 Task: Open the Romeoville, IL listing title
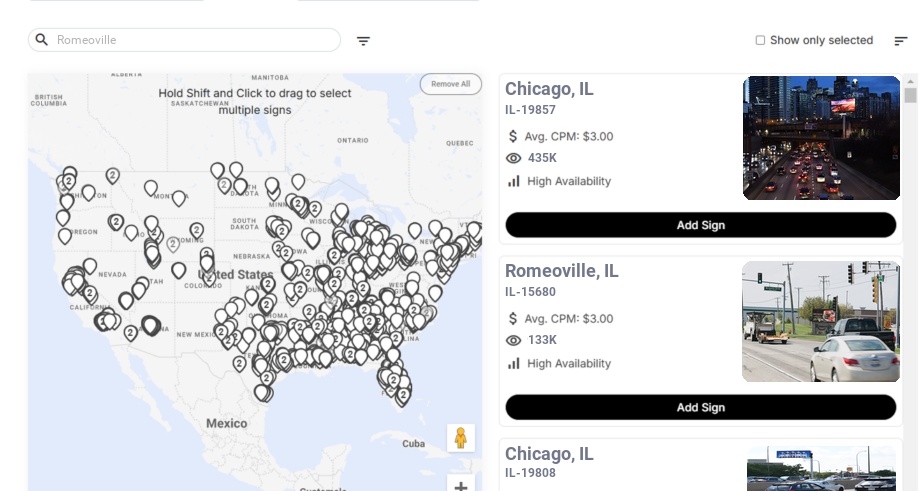coord(562,271)
